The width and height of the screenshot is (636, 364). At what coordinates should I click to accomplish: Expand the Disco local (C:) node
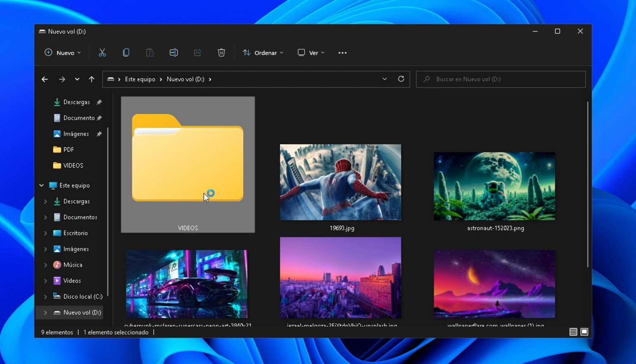(x=46, y=297)
